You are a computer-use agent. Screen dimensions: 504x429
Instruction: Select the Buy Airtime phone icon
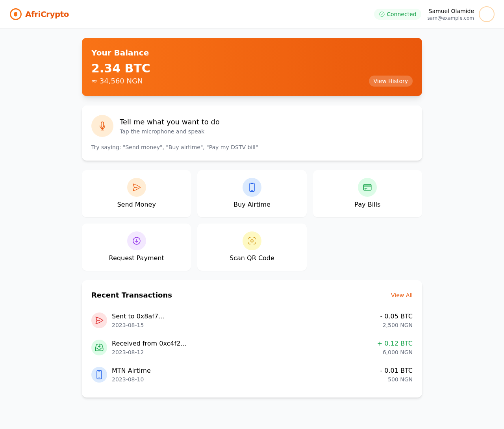(x=252, y=187)
